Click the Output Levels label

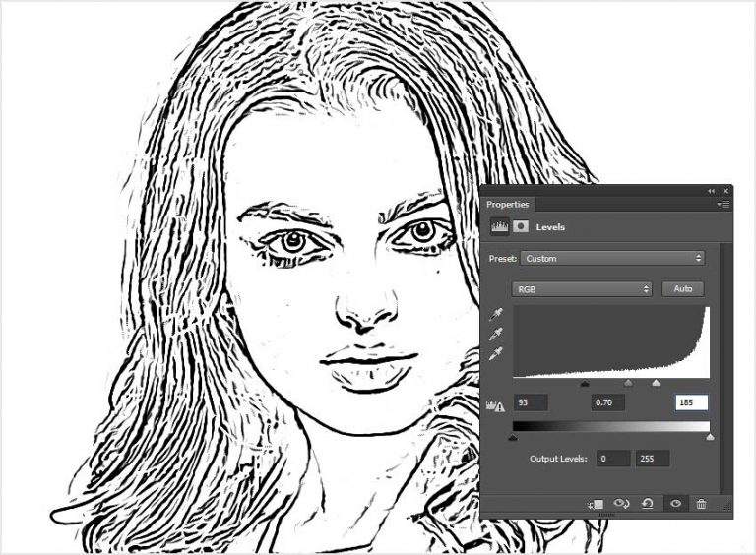[x=558, y=459]
